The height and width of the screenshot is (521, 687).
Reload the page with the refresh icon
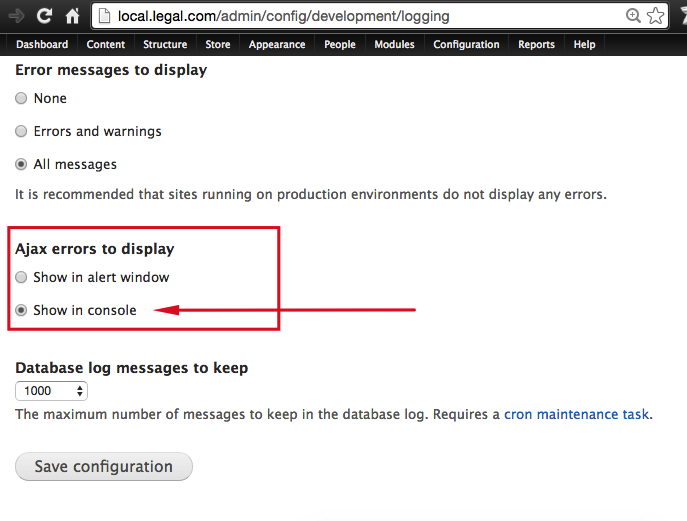tap(44, 16)
